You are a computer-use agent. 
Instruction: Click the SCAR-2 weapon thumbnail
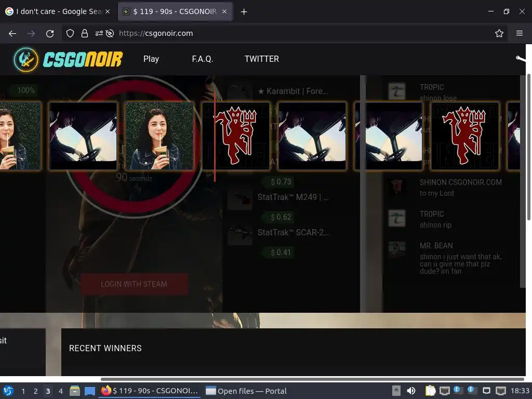click(240, 233)
